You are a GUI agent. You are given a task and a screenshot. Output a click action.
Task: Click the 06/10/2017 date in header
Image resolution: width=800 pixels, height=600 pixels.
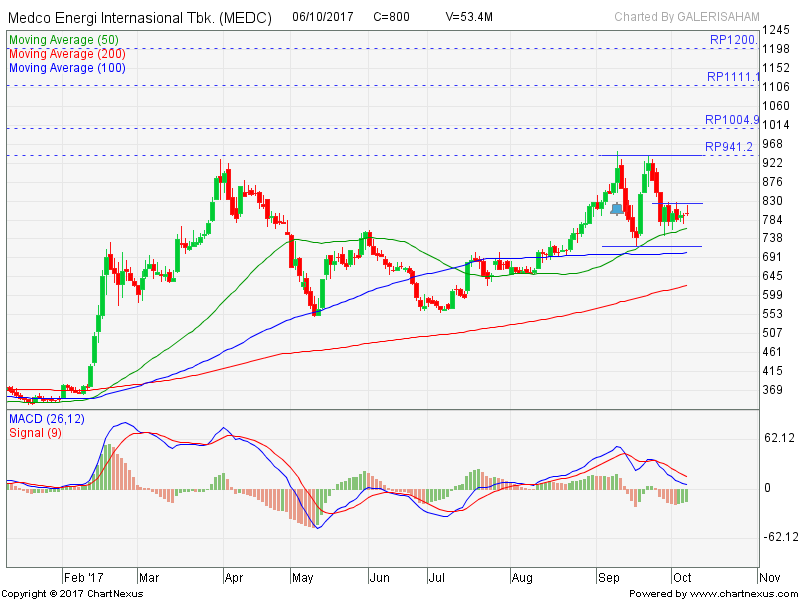(x=322, y=17)
